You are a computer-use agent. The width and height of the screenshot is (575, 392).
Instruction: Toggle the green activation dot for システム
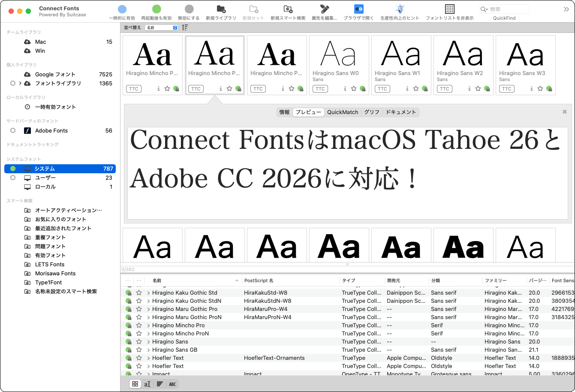13,169
